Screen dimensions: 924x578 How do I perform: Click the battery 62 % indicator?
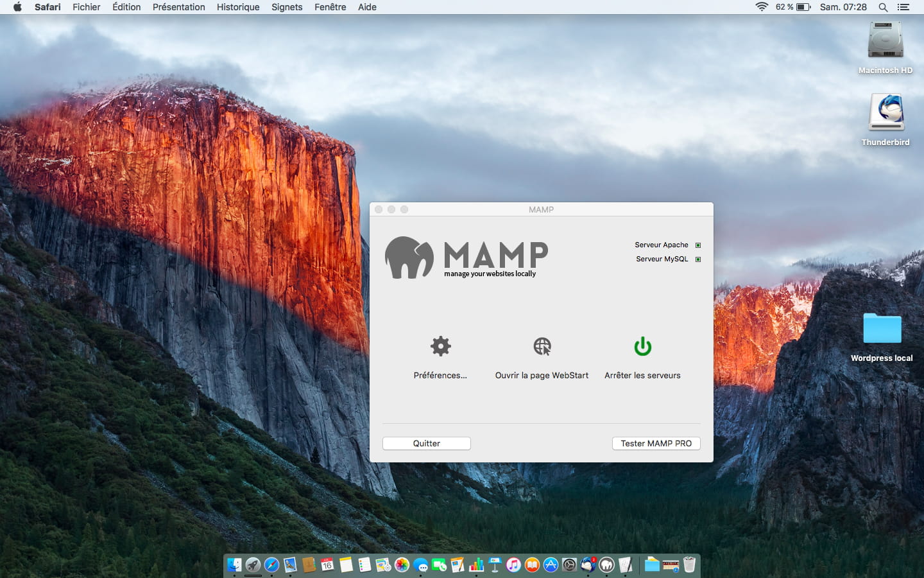tap(793, 7)
